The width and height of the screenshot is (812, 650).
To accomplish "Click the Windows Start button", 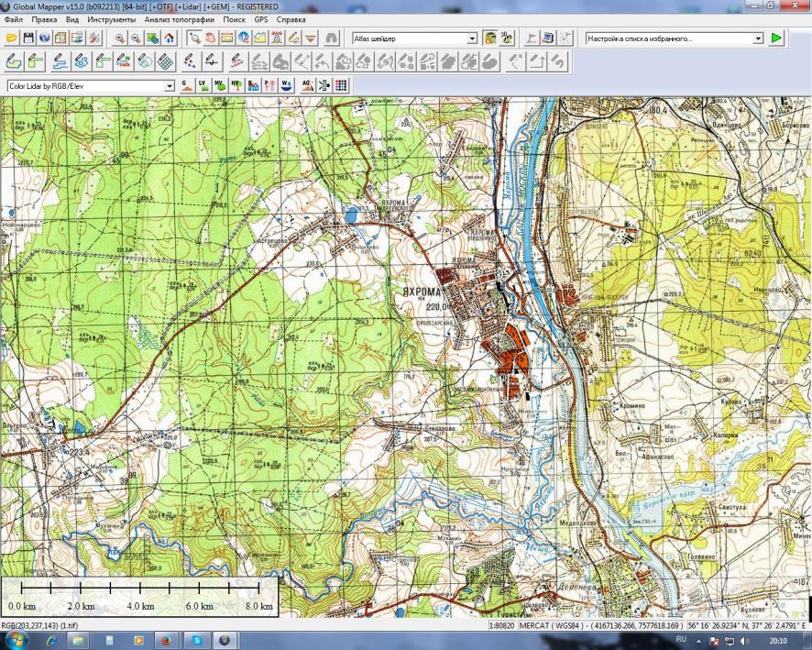I will click(x=15, y=640).
